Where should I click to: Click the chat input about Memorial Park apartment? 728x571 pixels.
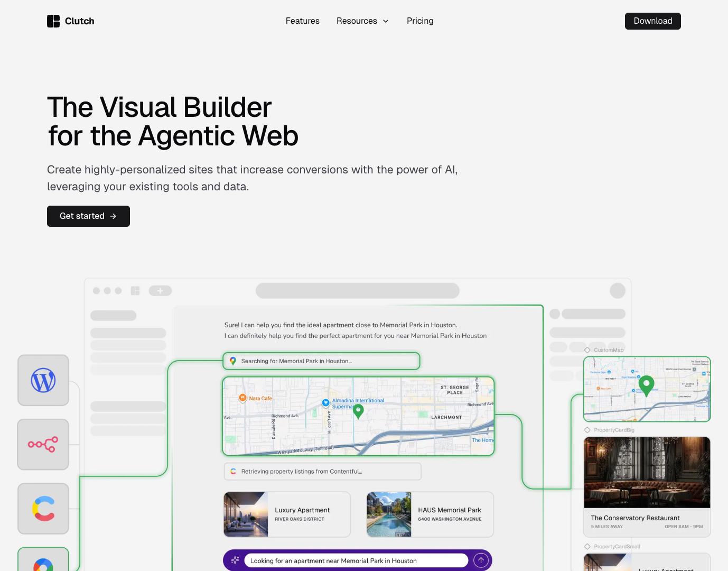click(356, 560)
